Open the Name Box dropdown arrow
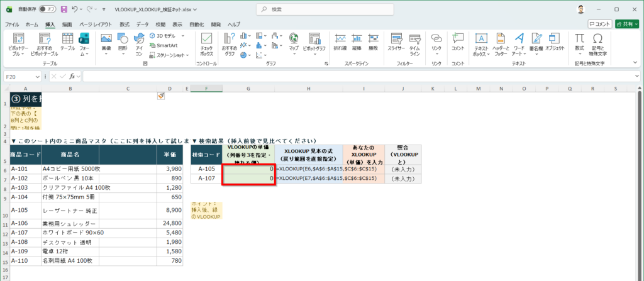 pyautogui.click(x=37, y=77)
